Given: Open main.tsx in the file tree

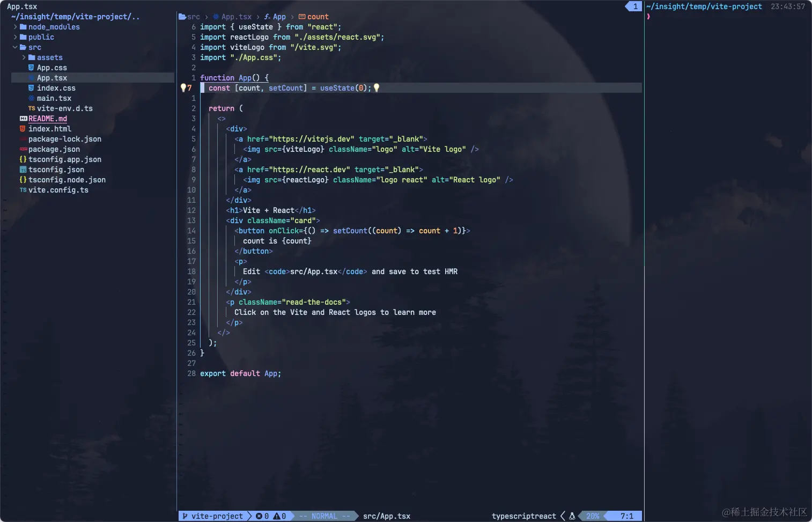Looking at the screenshot, I should [54, 98].
